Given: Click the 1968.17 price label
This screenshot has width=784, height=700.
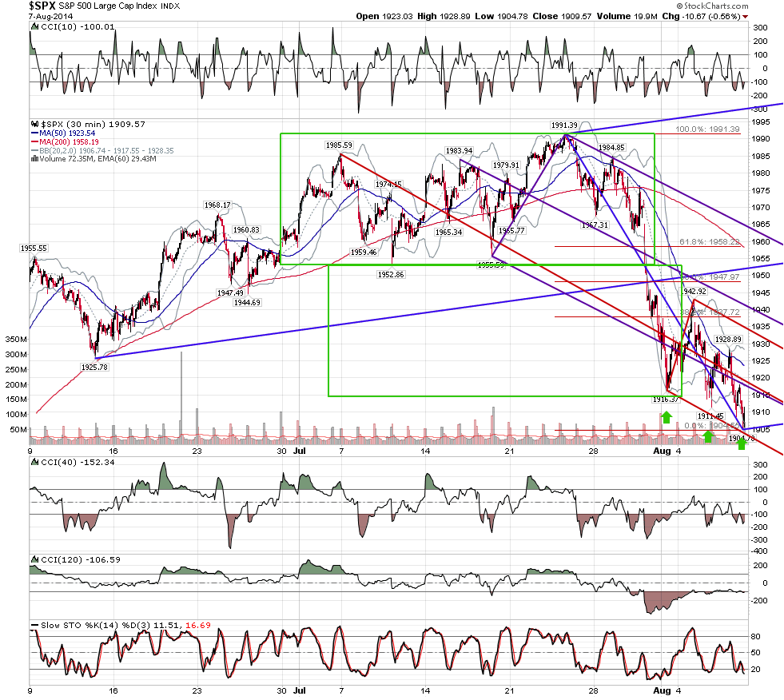Looking at the screenshot, I should click(217, 205).
